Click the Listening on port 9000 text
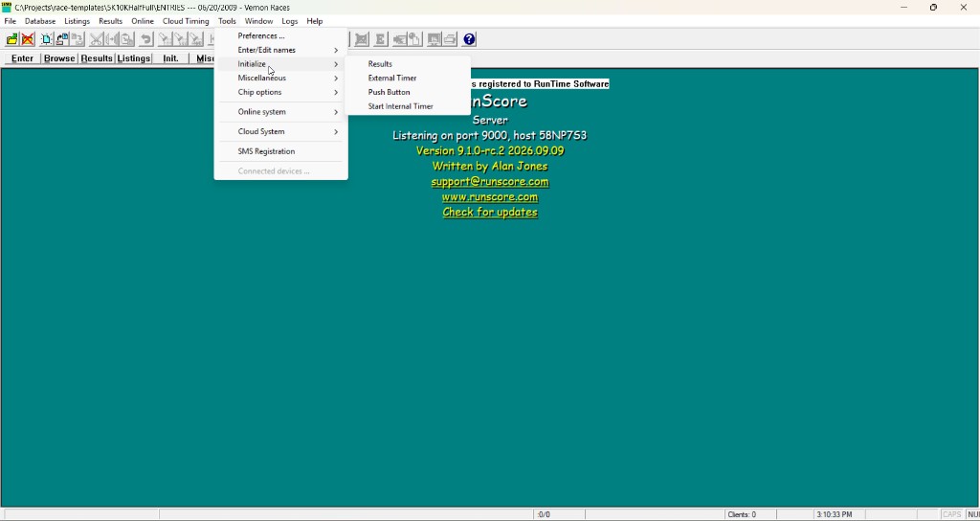Viewport: 980px width, 521px height. (x=490, y=136)
